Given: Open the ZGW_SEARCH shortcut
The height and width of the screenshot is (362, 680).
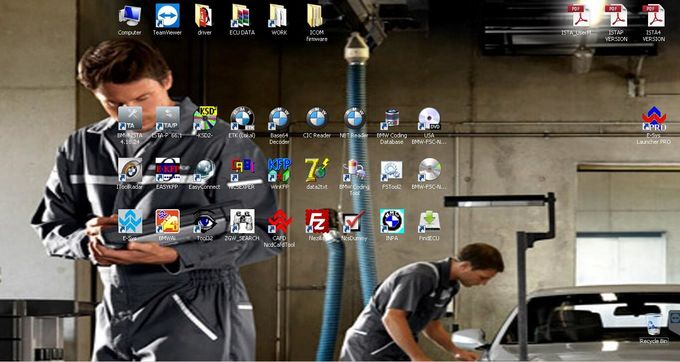Looking at the screenshot, I should [242, 221].
